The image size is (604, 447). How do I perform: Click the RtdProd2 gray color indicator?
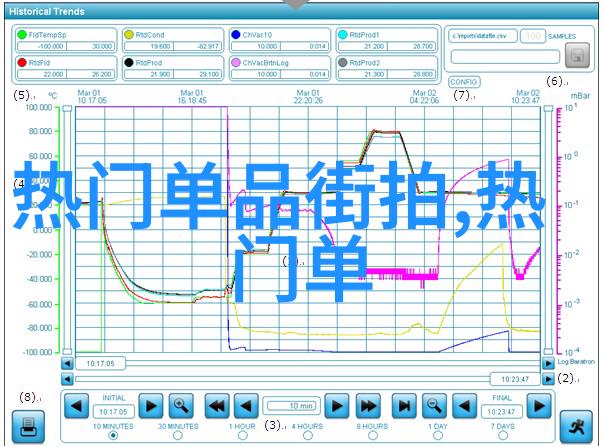coord(342,62)
